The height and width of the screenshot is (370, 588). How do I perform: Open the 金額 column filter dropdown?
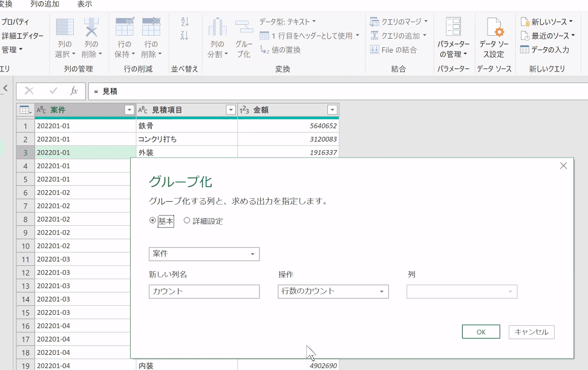[332, 110]
